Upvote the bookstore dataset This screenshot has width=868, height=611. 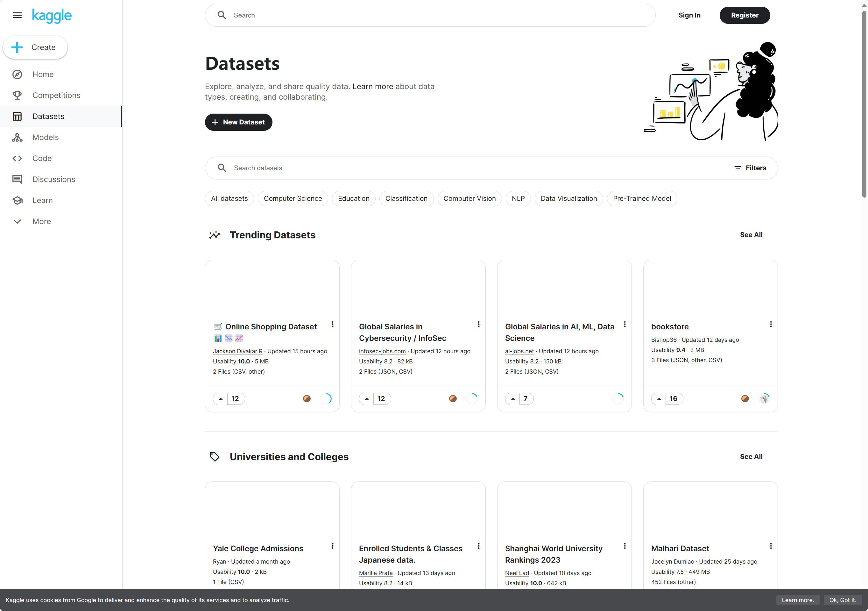tap(659, 399)
